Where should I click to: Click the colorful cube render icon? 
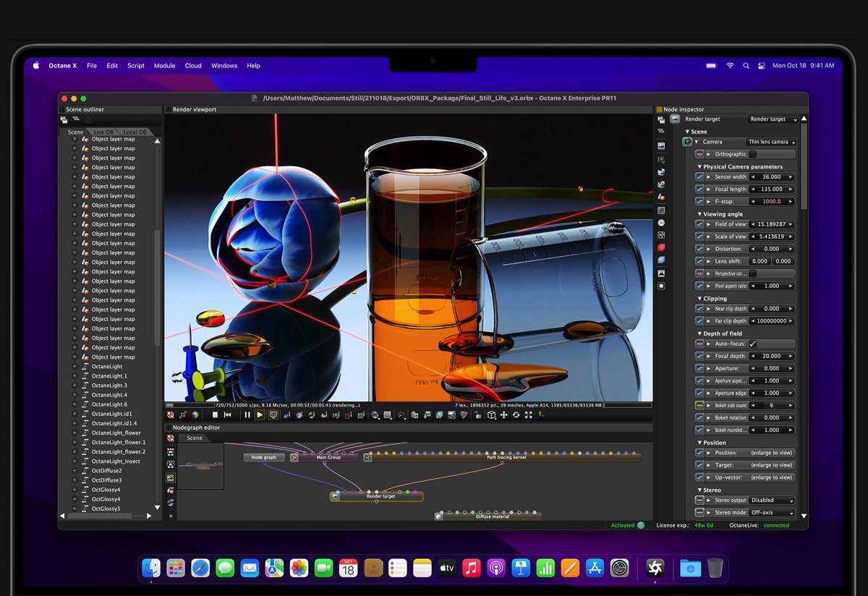[x=195, y=415]
